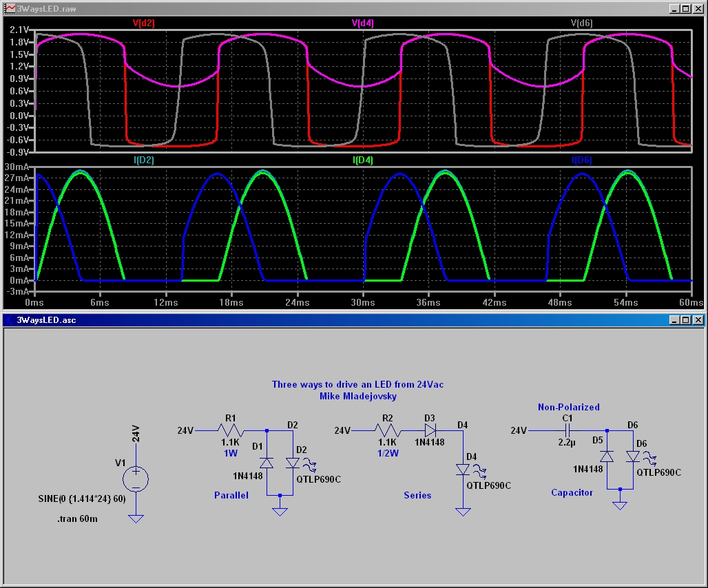
Task: Click the 30ms time axis label
Action: pyautogui.click(x=362, y=302)
